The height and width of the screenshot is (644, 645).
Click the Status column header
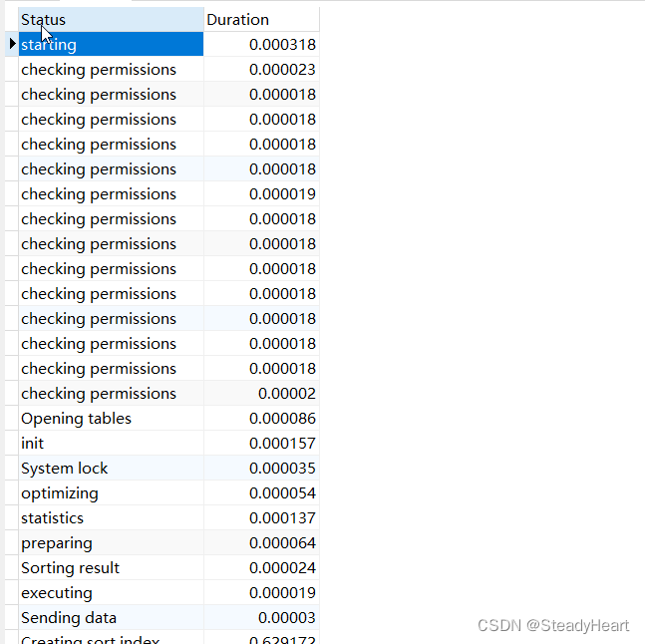click(110, 19)
